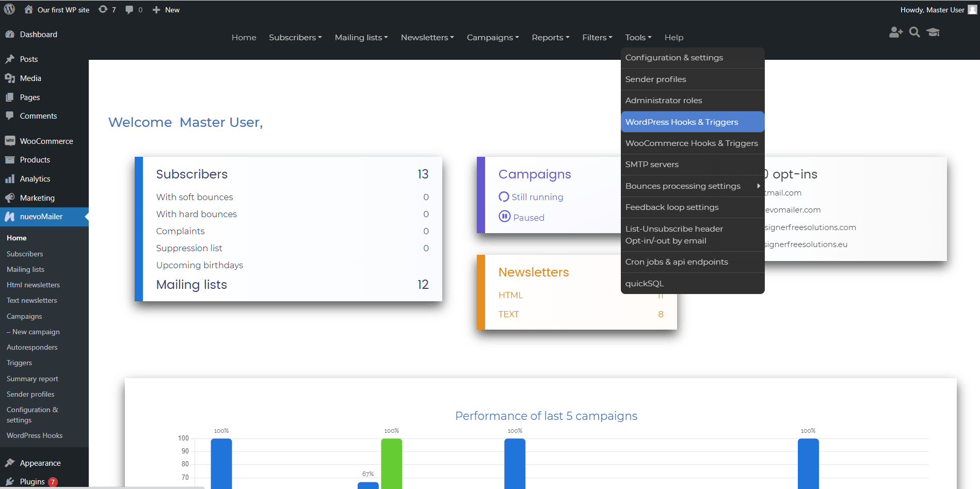Click the graduation cap icon at top right
Image resolution: width=980 pixels, height=489 pixels.
pos(933,32)
